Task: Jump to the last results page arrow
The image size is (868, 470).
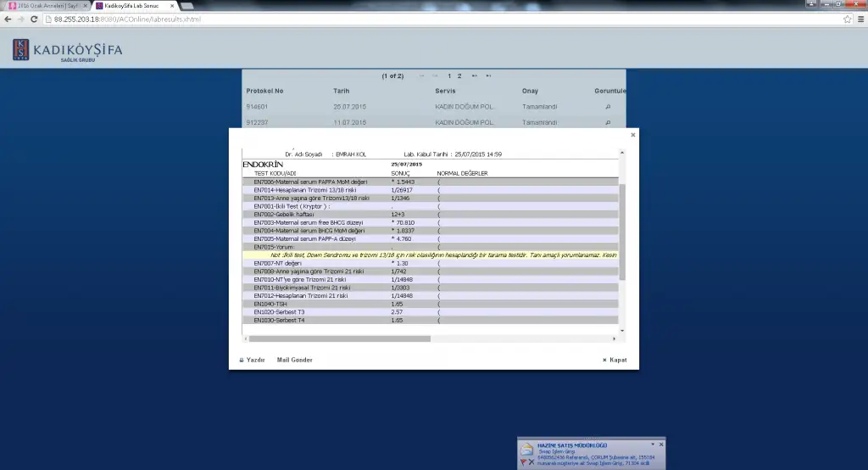Action: point(488,76)
